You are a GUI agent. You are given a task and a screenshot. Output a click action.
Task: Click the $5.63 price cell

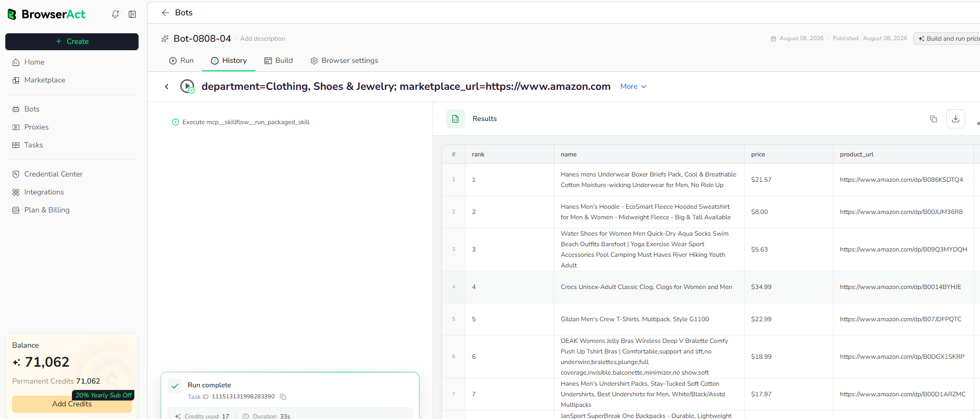point(789,249)
